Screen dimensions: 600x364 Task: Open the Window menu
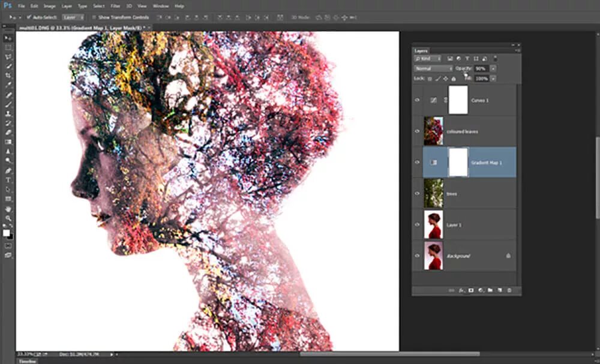(x=161, y=6)
